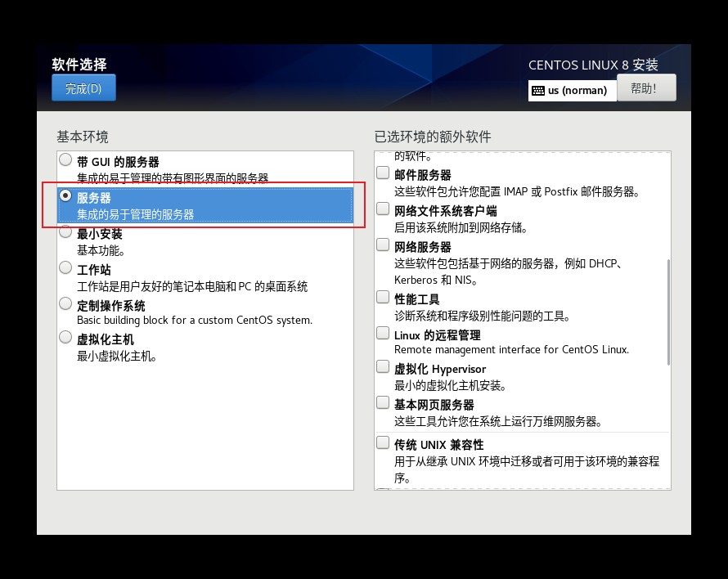Click the text 集成的易于管理的服务器
This screenshot has height=579, width=728.
[x=135, y=214]
